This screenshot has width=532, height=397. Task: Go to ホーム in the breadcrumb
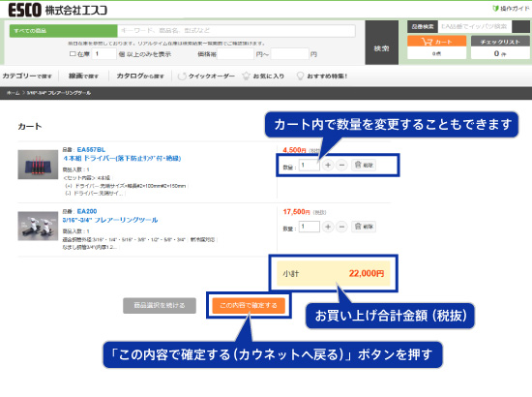[14, 93]
